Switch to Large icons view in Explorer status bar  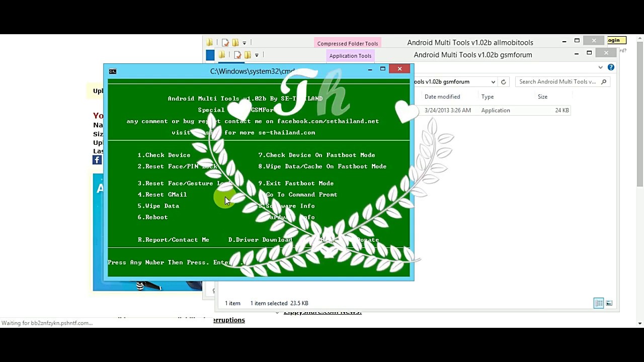(609, 303)
